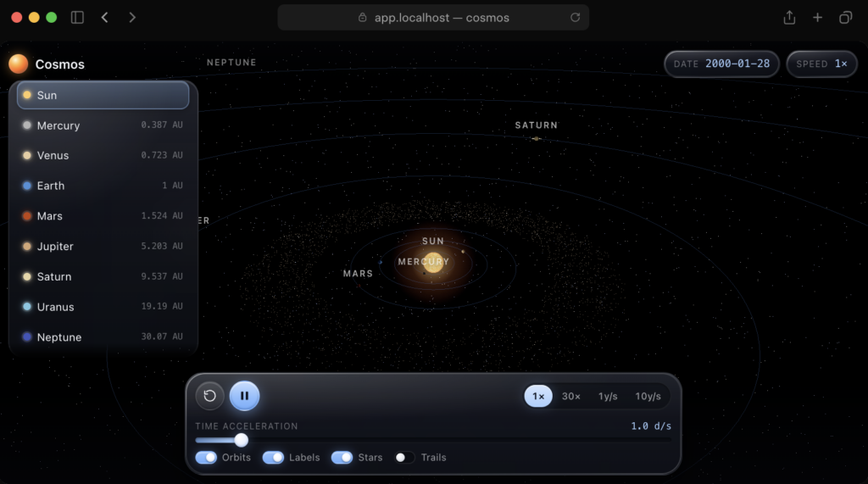
Task: Toggle the browser sidebar icon
Action: pyautogui.click(x=77, y=17)
